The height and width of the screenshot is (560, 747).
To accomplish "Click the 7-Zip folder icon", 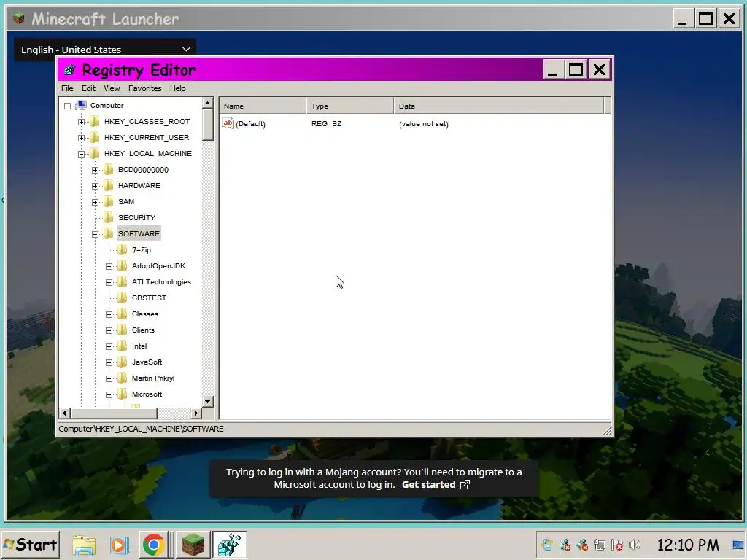I will tap(123, 249).
